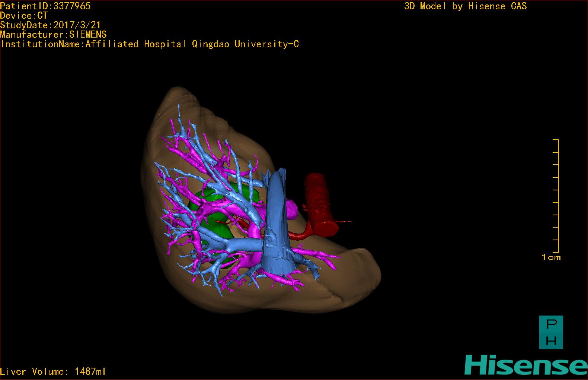The image size is (588, 380).
Task: Click the 1cm scale label
Action: point(551,257)
